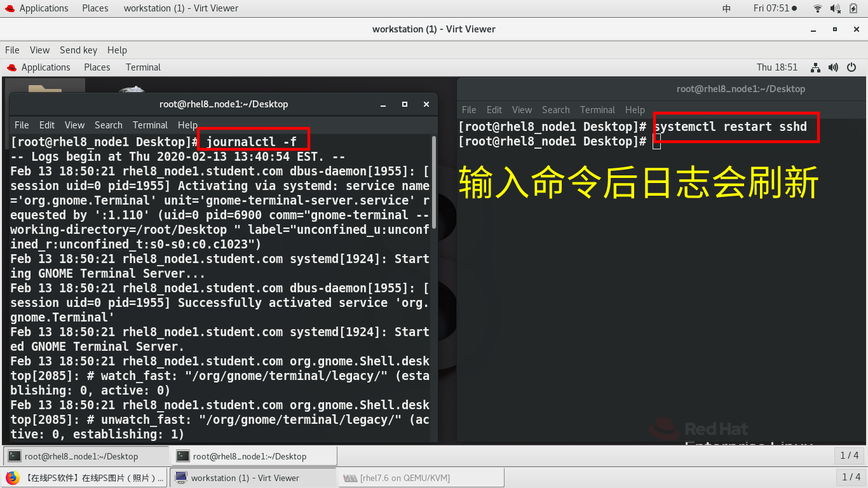868x488 pixels.
Task: Select second guest taskbar terminal entry
Action: coord(255,456)
